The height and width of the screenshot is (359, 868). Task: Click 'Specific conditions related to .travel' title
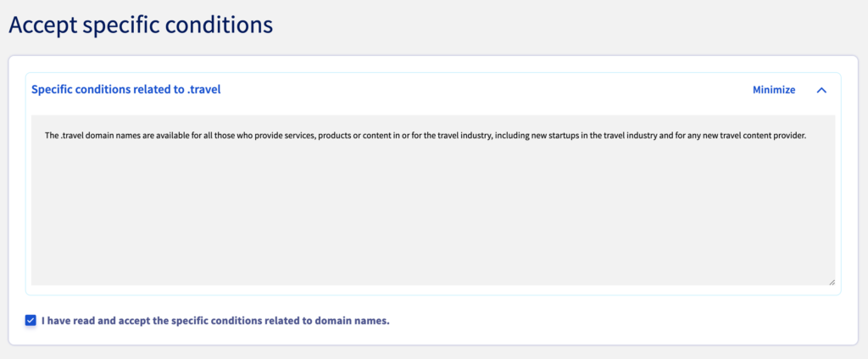126,89
